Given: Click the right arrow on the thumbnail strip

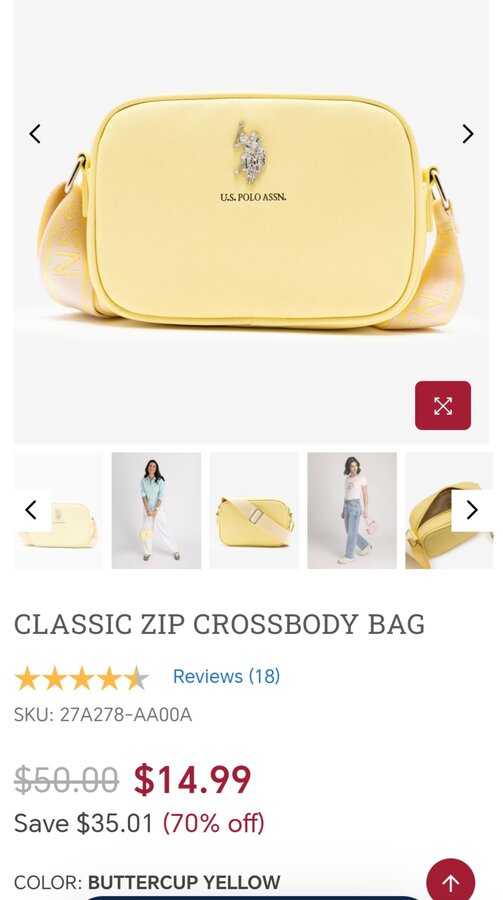Looking at the screenshot, I should pyautogui.click(x=472, y=510).
